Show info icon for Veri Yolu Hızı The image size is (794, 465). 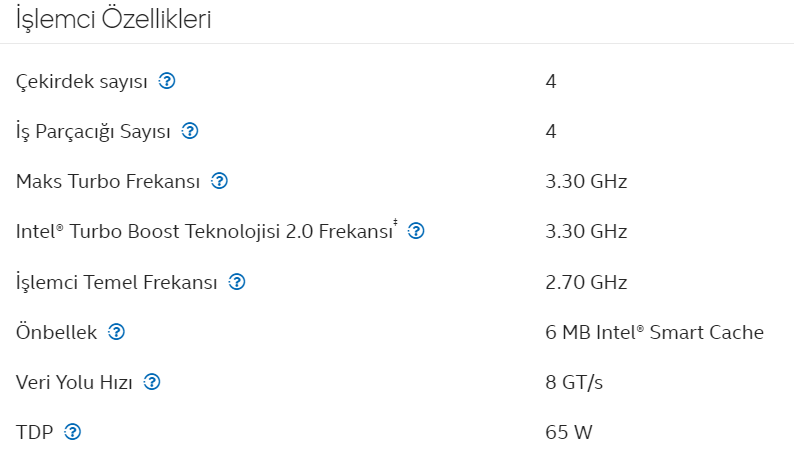tap(152, 382)
